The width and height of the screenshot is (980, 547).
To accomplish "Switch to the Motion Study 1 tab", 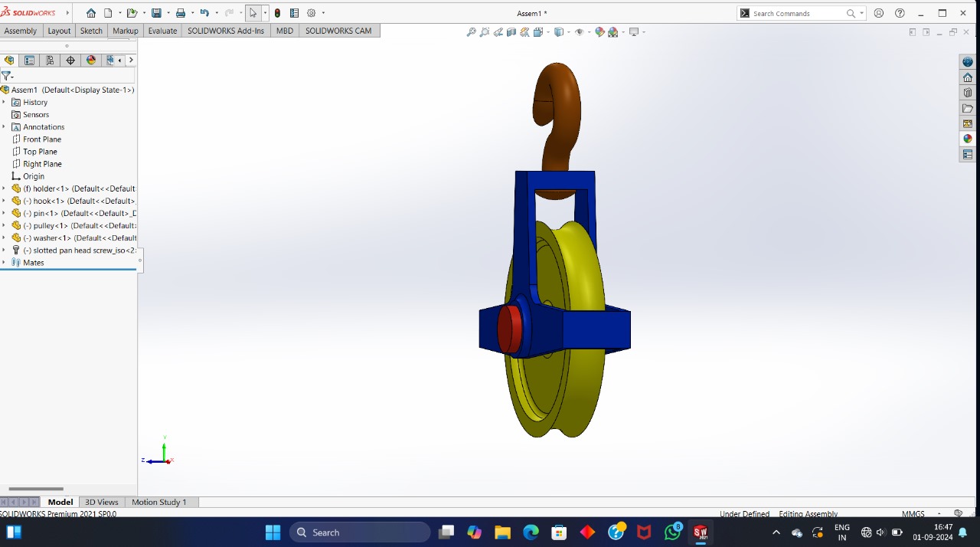I will (159, 502).
